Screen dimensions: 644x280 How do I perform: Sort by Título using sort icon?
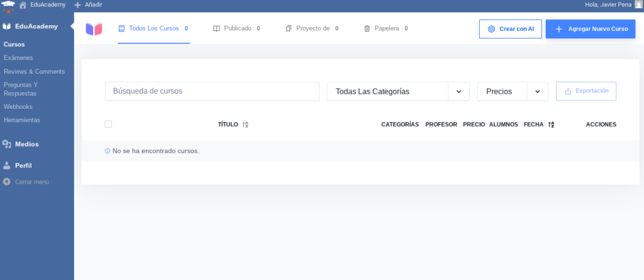click(x=245, y=125)
